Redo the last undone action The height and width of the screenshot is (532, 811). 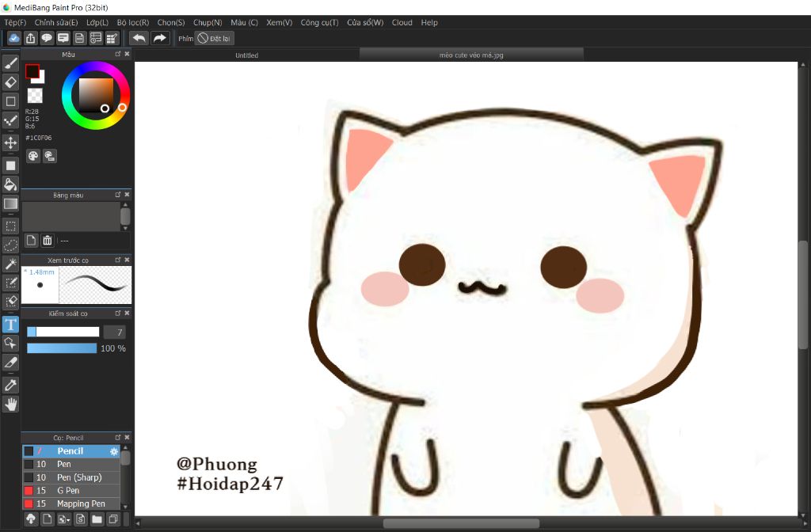(160, 38)
